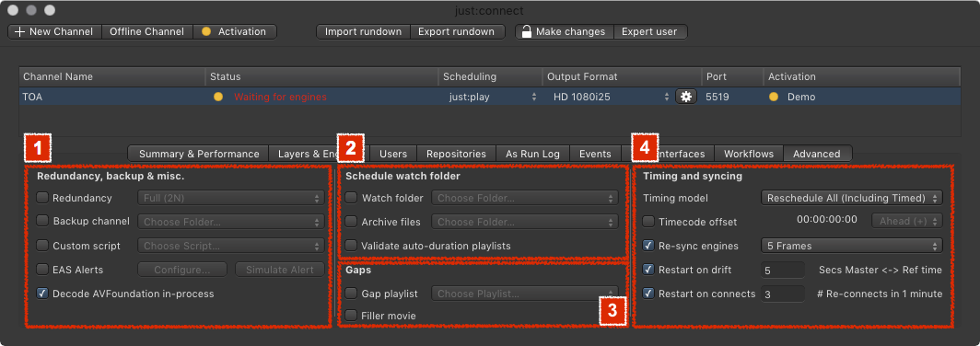
Task: Open the Redundancy Full (2N) dropdown
Action: click(x=230, y=198)
